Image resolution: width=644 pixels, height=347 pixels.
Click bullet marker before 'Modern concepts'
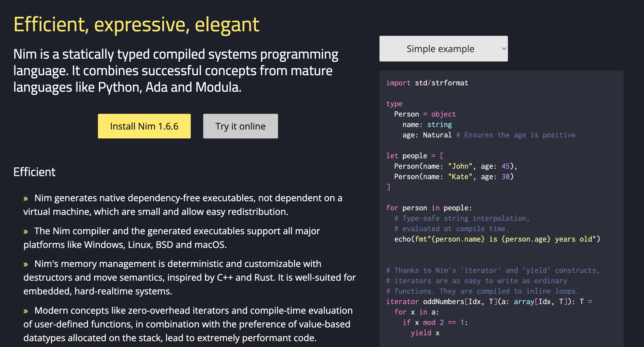point(25,311)
